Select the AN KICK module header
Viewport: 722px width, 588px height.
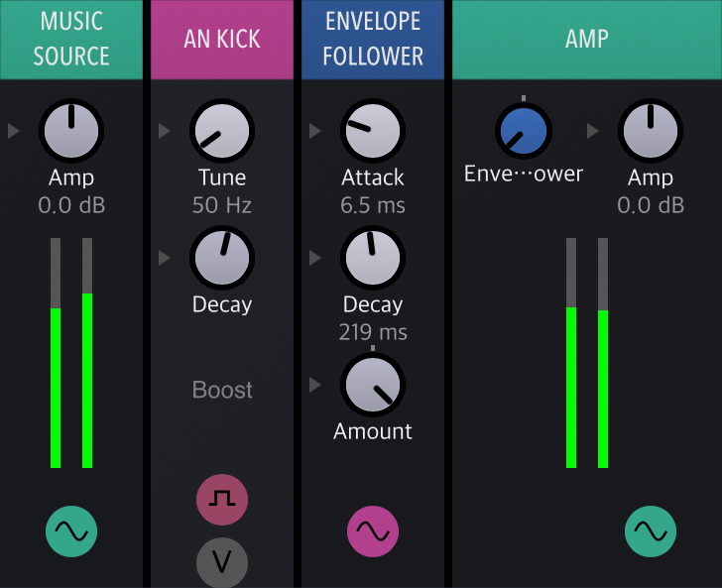[222, 40]
